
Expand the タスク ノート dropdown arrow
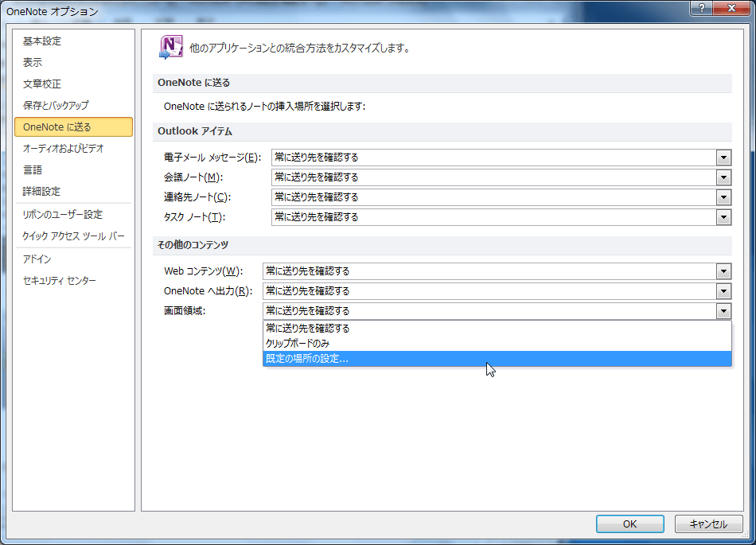click(723, 217)
